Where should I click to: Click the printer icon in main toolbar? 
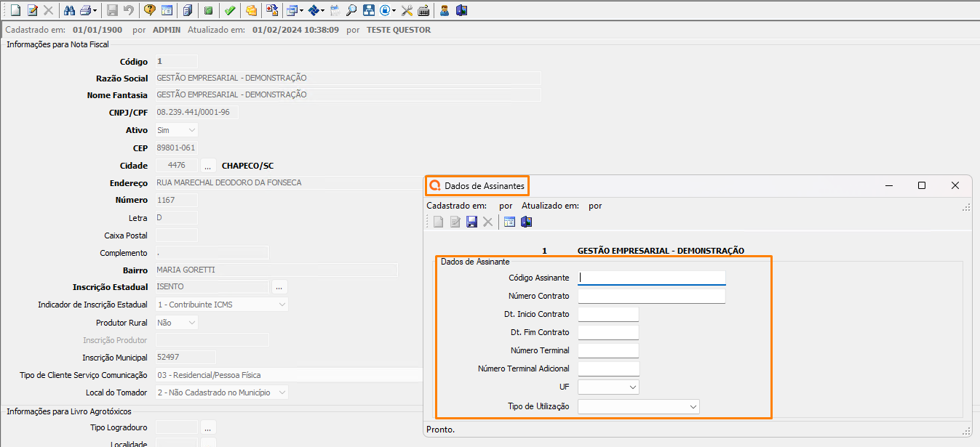click(86, 10)
